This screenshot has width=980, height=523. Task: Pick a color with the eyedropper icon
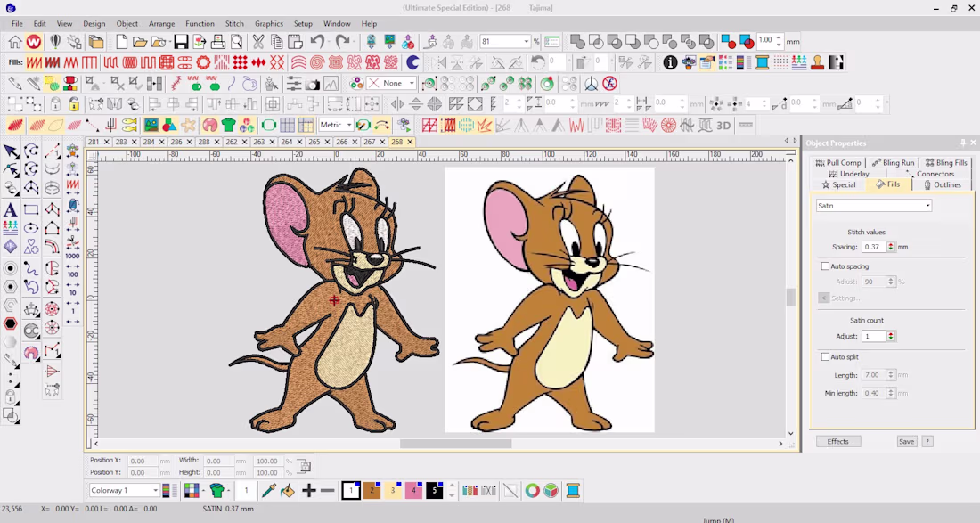pos(269,491)
